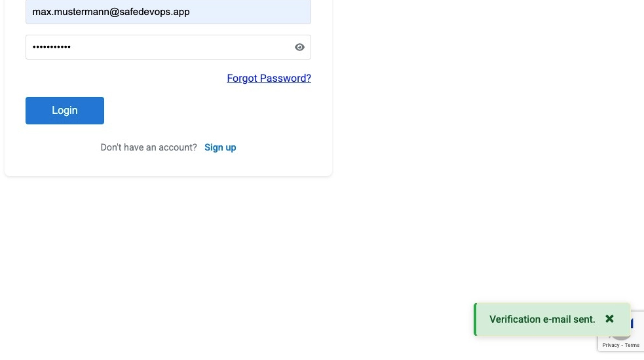Open the reCAPTCHA Terms link

pyautogui.click(x=632, y=345)
